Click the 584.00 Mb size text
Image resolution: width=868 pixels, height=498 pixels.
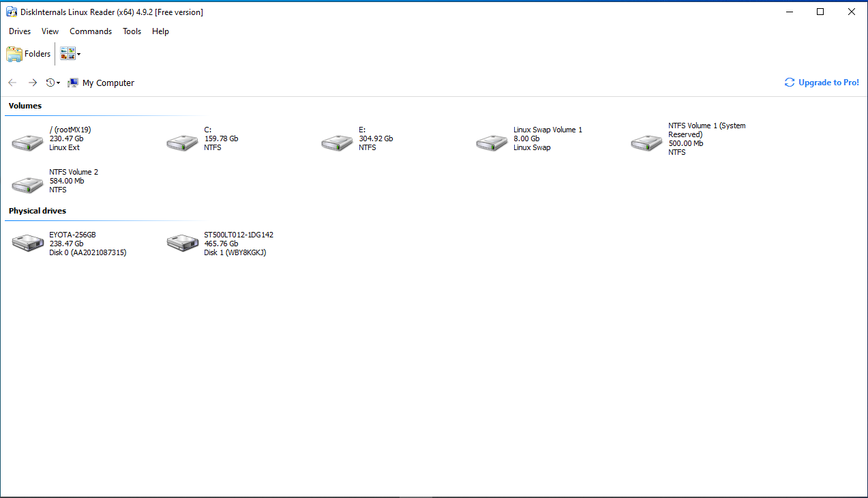67,181
